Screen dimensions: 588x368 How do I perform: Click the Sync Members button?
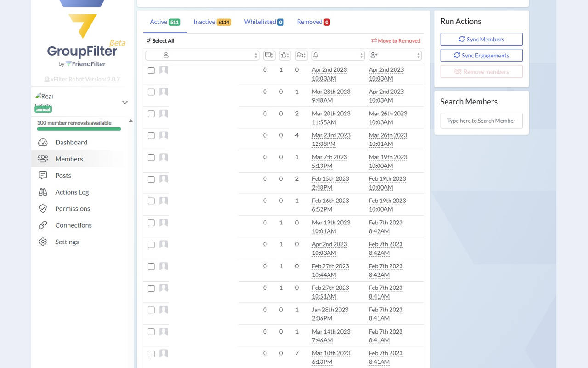481,39
